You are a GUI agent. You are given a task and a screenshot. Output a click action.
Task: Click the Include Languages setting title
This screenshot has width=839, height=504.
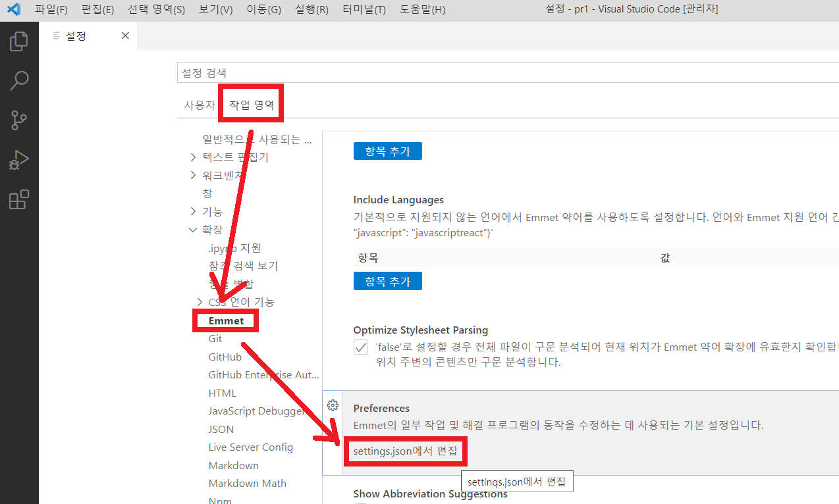(x=398, y=200)
